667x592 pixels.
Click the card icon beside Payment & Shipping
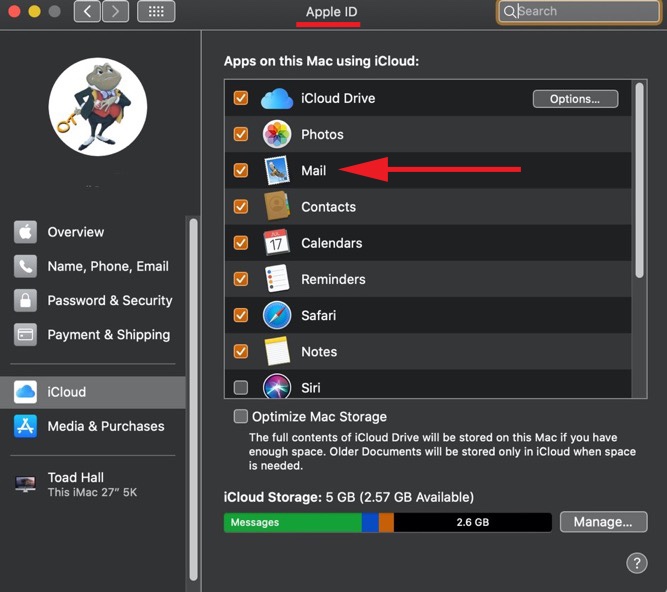coord(25,335)
